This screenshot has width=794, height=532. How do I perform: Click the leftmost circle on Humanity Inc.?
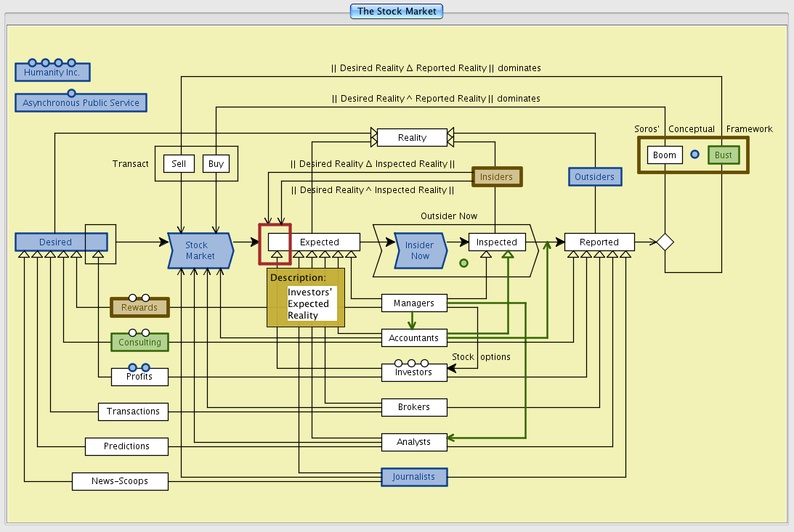pos(33,63)
